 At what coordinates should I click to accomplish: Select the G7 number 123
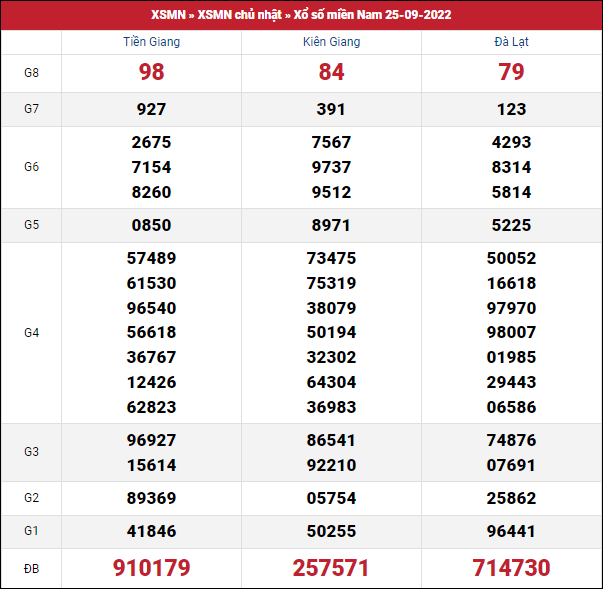(511, 109)
